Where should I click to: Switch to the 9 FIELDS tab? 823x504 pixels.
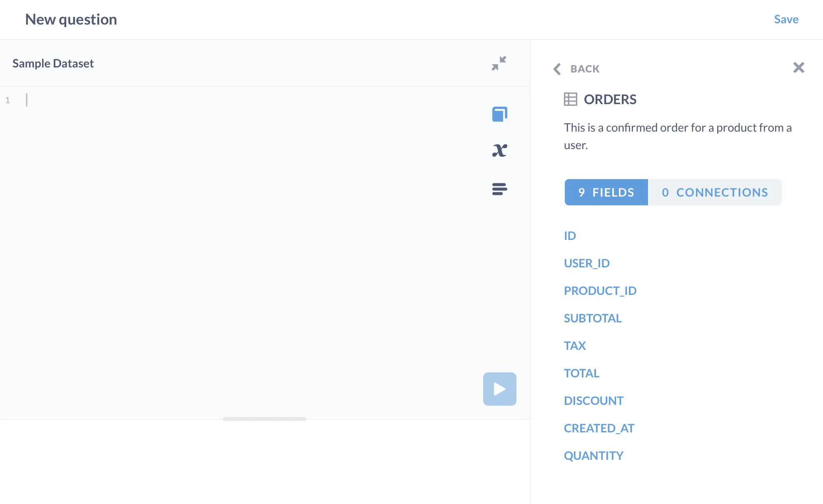tap(606, 192)
